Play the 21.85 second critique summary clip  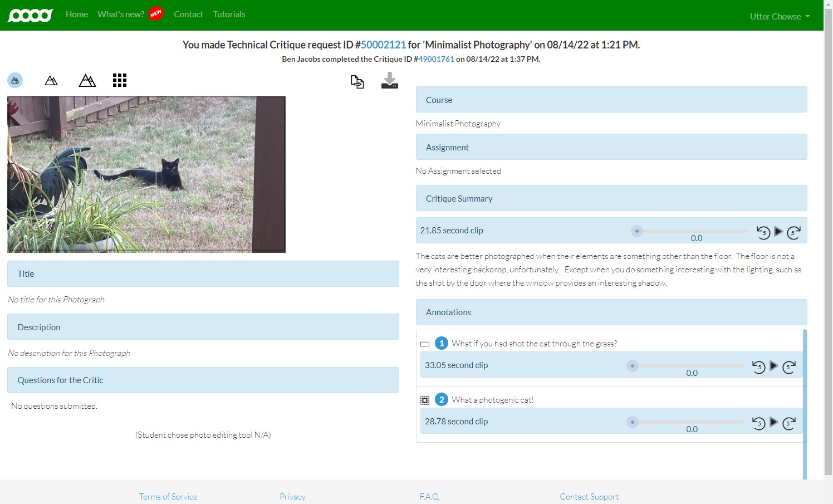(x=778, y=231)
